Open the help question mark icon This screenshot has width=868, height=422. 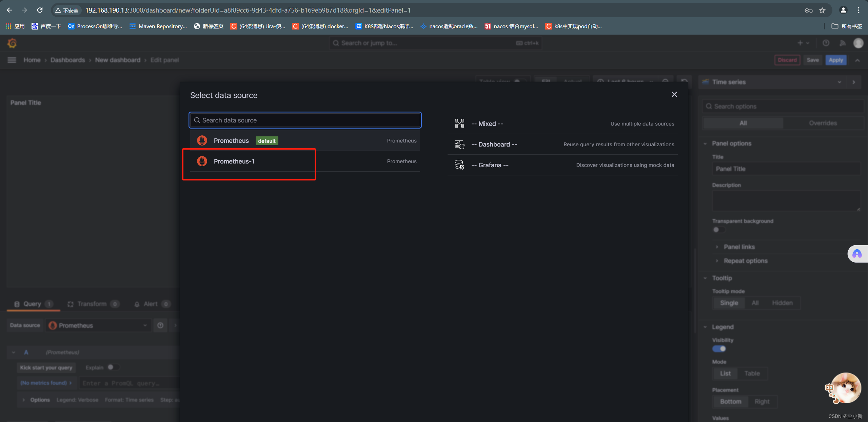tap(826, 43)
